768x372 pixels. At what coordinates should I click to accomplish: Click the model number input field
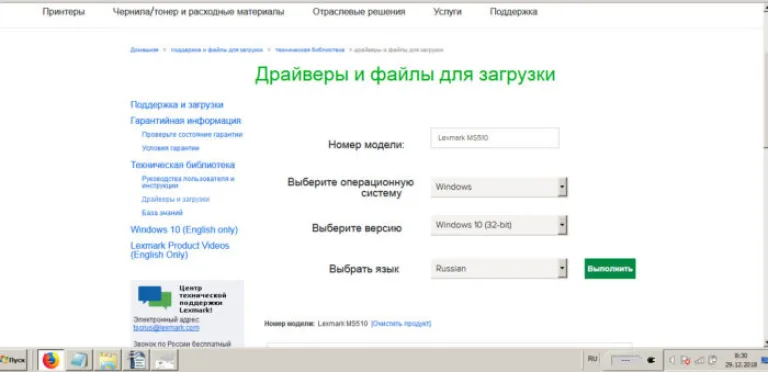[495, 138]
